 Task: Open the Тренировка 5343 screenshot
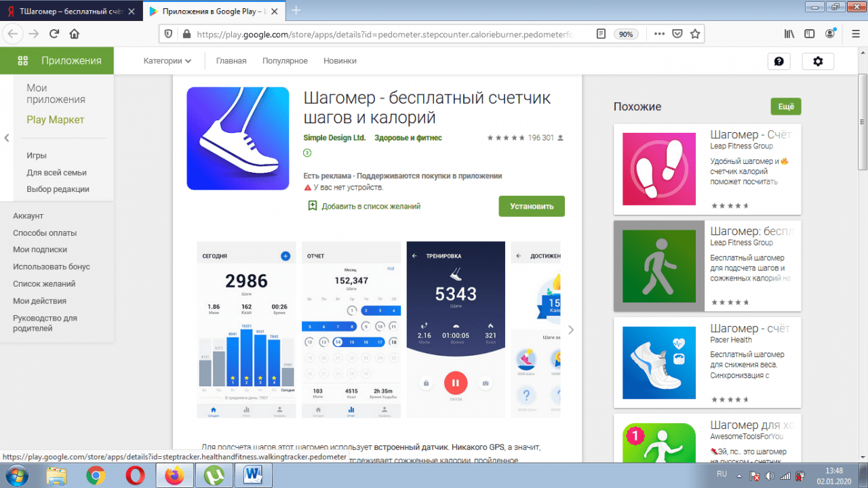[x=456, y=329]
